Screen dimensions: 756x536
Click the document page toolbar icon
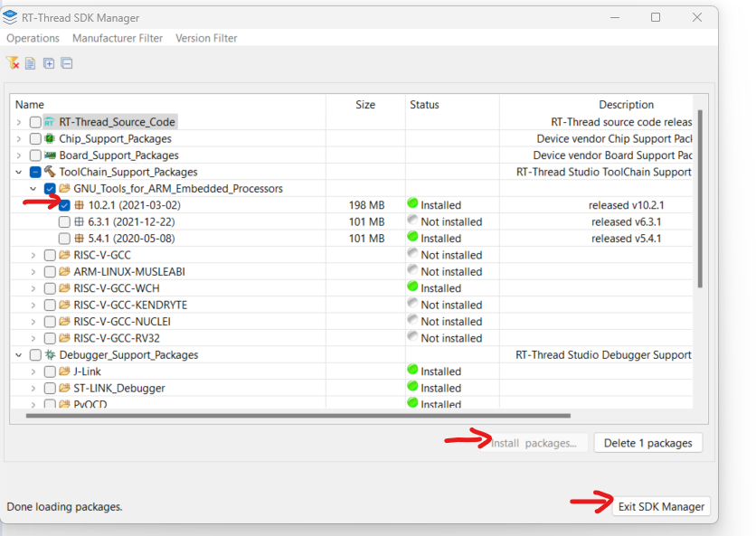pyautogui.click(x=30, y=63)
